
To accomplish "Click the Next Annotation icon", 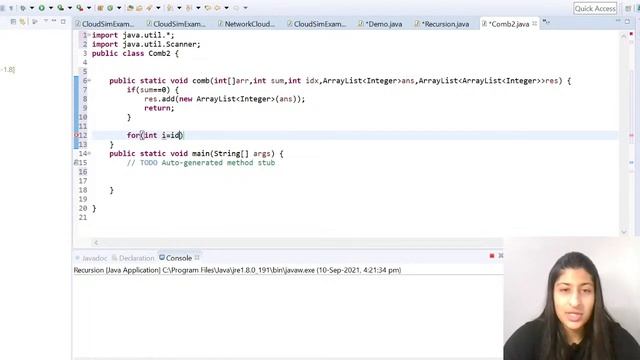I will tap(170, 8).
